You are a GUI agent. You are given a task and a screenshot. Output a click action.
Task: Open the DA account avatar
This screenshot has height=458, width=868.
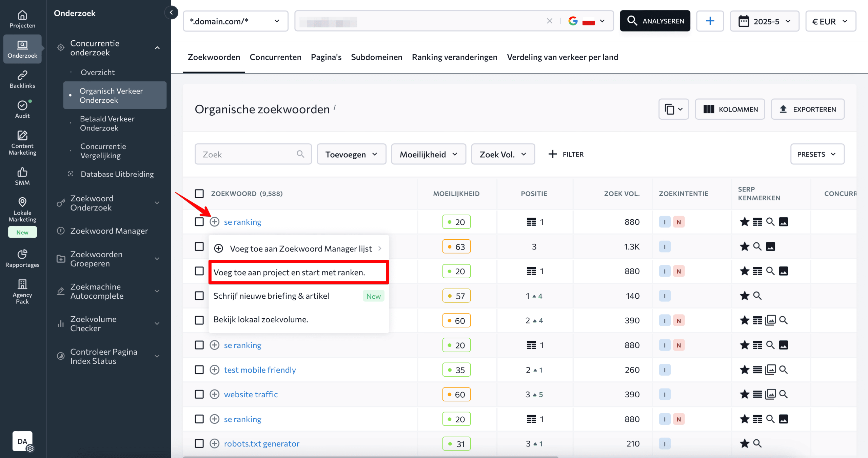(22, 441)
